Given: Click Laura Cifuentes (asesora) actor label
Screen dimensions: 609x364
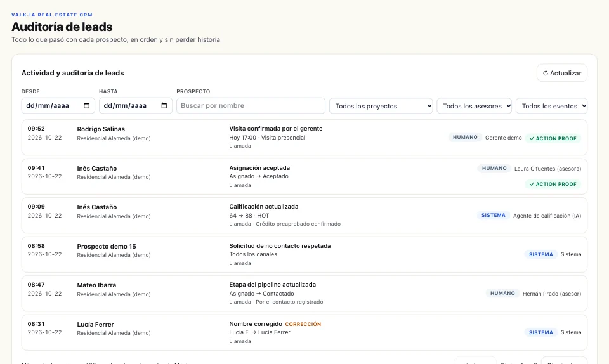Looking at the screenshot, I should point(547,169).
